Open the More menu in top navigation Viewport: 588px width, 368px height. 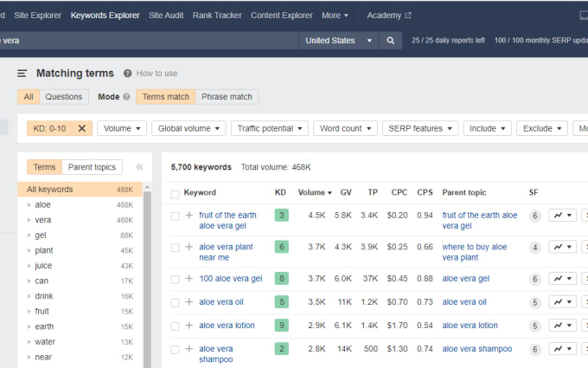[335, 16]
